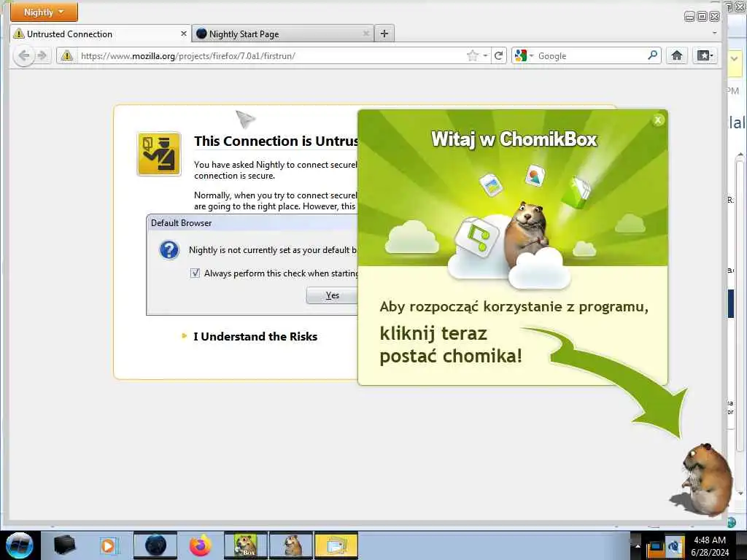Open the Nightly globe taskbar icon
The image size is (747, 560).
[x=155, y=545]
